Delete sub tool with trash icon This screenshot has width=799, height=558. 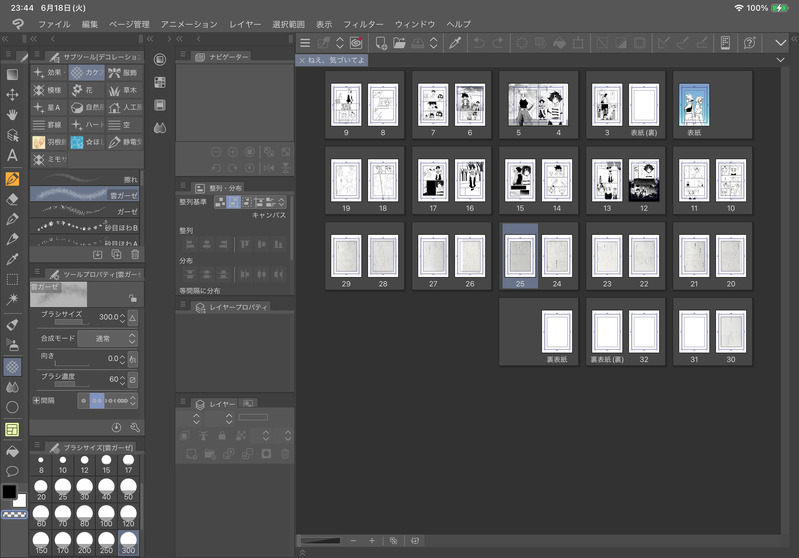[135, 255]
